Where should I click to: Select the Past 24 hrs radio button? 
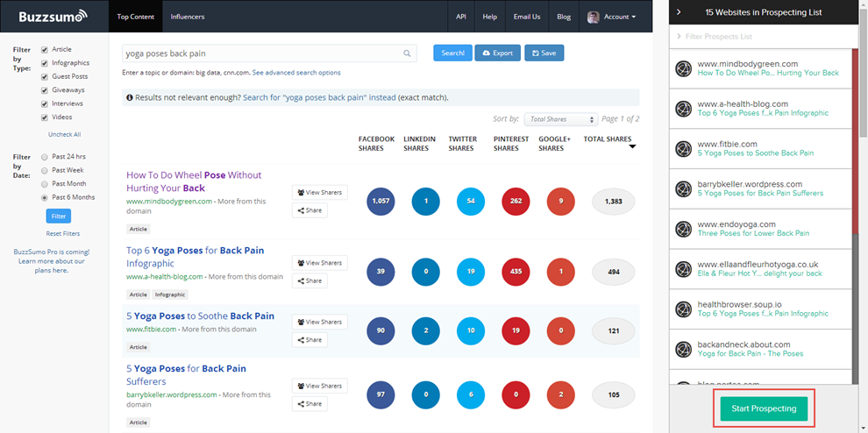coord(45,157)
